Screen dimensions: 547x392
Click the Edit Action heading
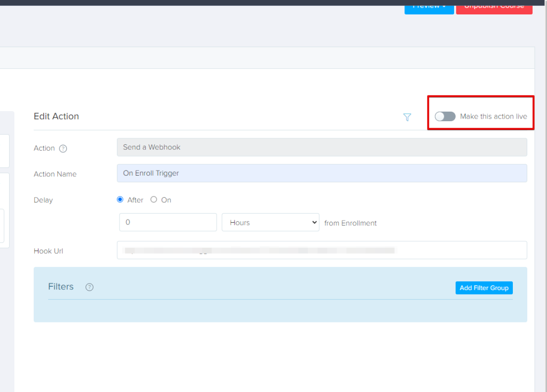pyautogui.click(x=56, y=116)
